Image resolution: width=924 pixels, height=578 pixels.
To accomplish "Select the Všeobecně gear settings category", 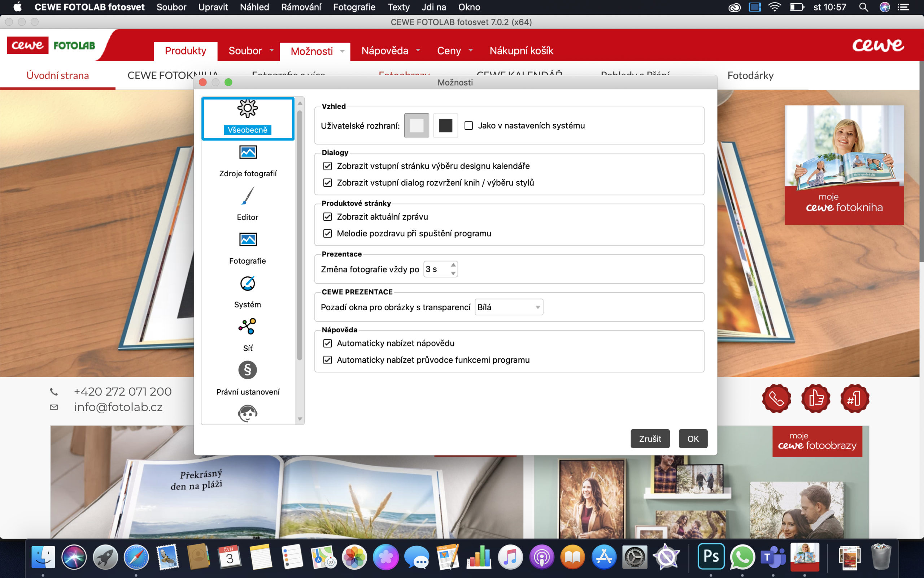I will (248, 118).
